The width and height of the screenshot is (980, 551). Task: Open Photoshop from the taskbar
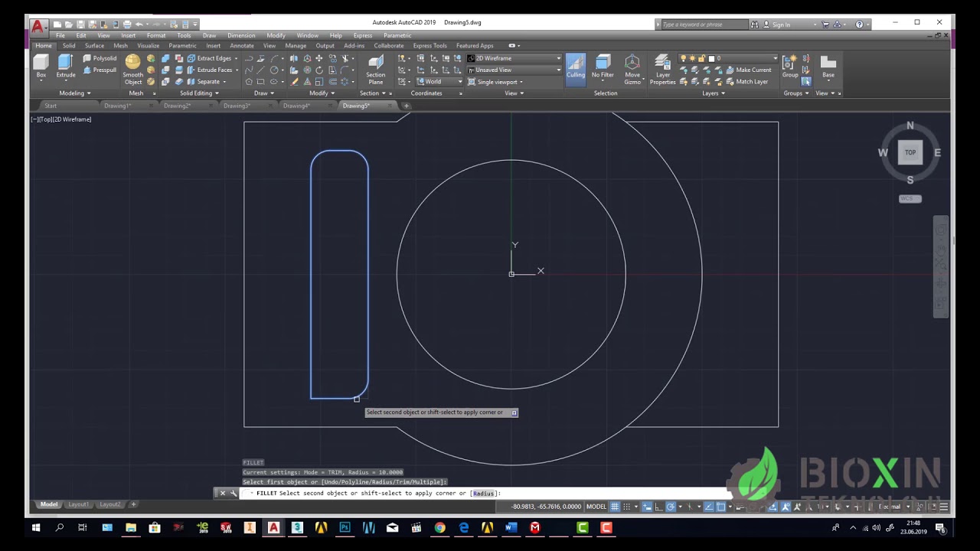click(345, 527)
